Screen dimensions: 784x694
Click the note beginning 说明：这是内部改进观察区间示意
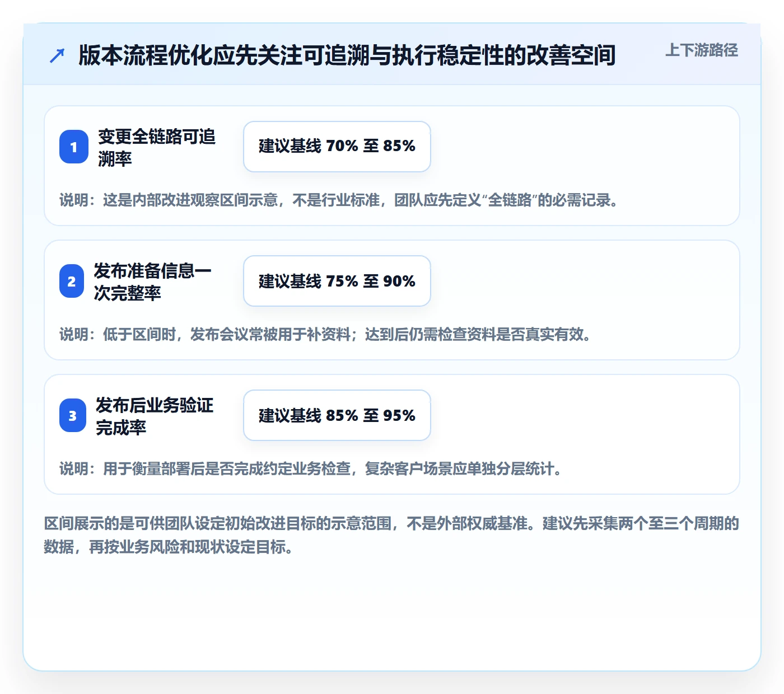[339, 200]
